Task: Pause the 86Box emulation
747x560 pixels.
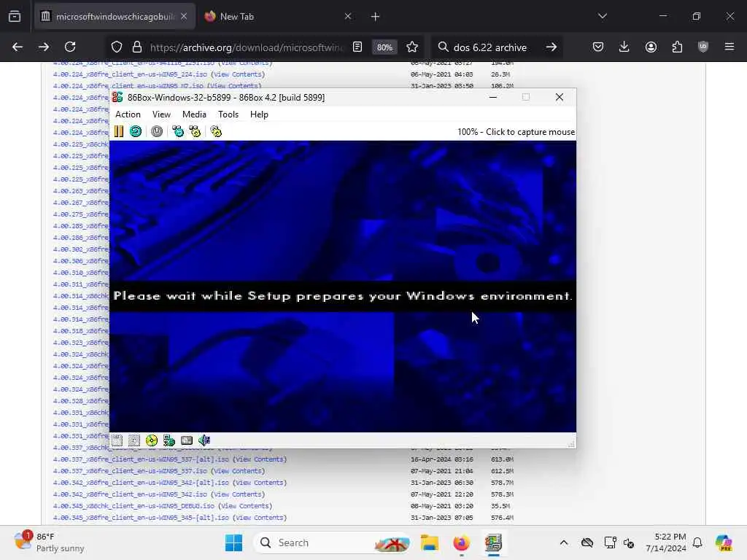Action: [119, 131]
